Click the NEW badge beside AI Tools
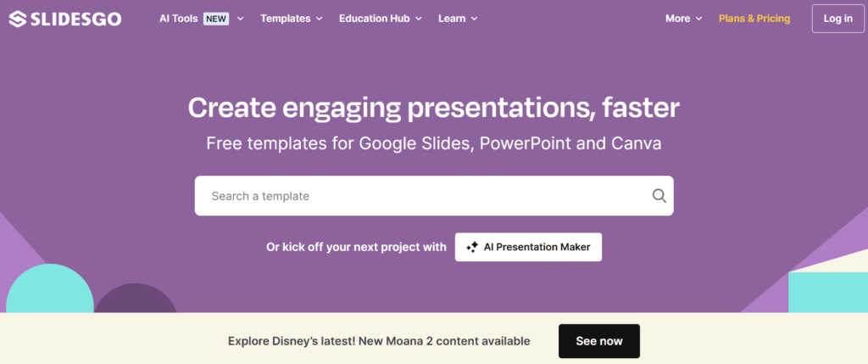The width and height of the screenshot is (868, 364). [216, 19]
